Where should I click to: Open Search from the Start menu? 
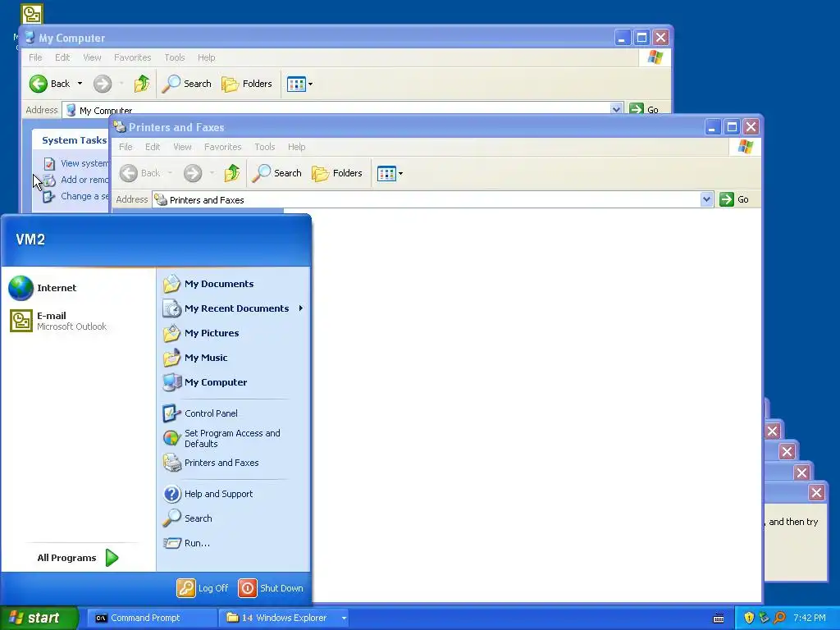(x=187, y=518)
